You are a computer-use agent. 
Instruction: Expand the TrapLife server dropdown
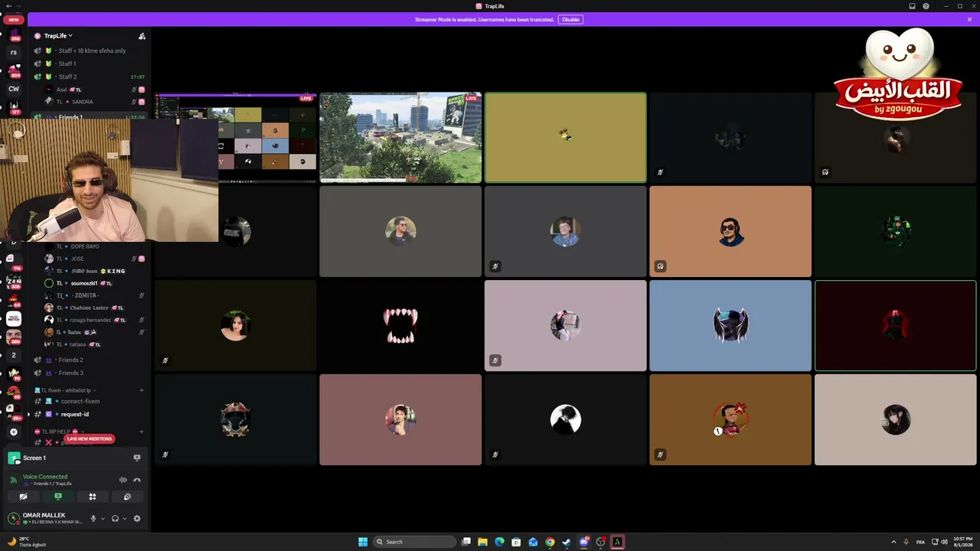tap(57, 36)
